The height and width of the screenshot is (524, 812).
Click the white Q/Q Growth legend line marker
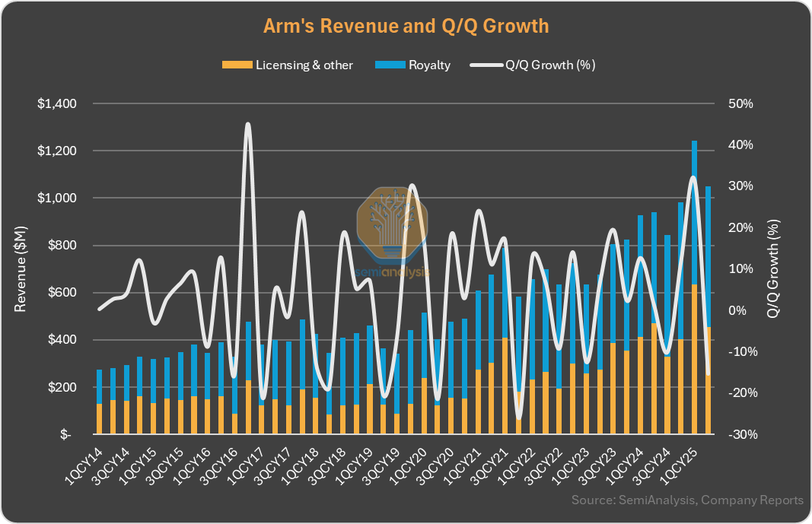486,65
